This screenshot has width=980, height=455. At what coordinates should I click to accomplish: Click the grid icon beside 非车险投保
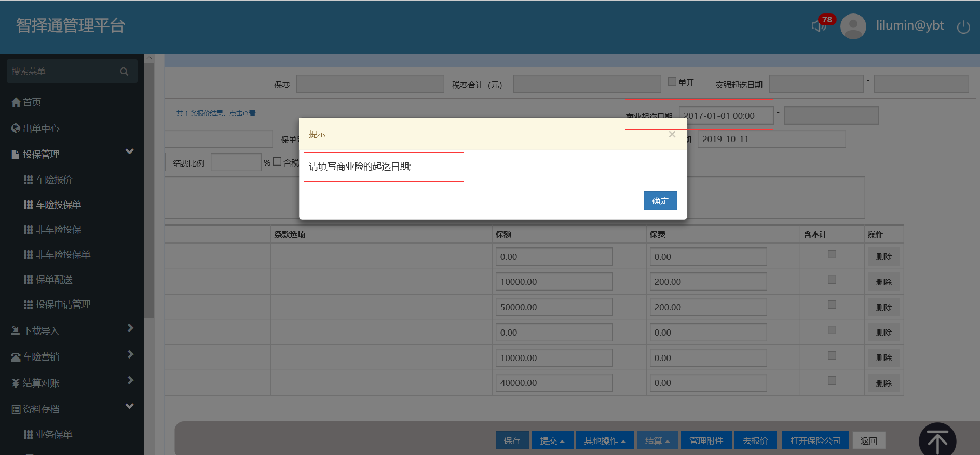pos(29,229)
